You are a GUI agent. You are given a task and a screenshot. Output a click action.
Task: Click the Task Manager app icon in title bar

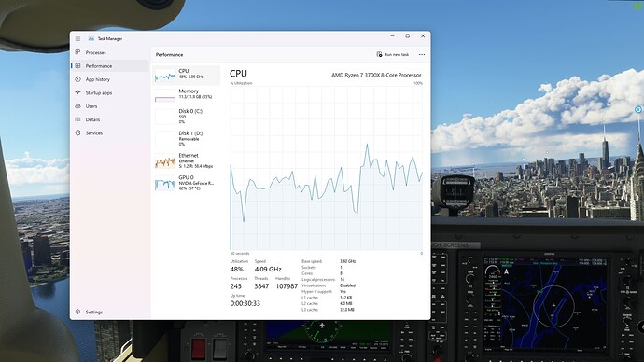click(91, 38)
